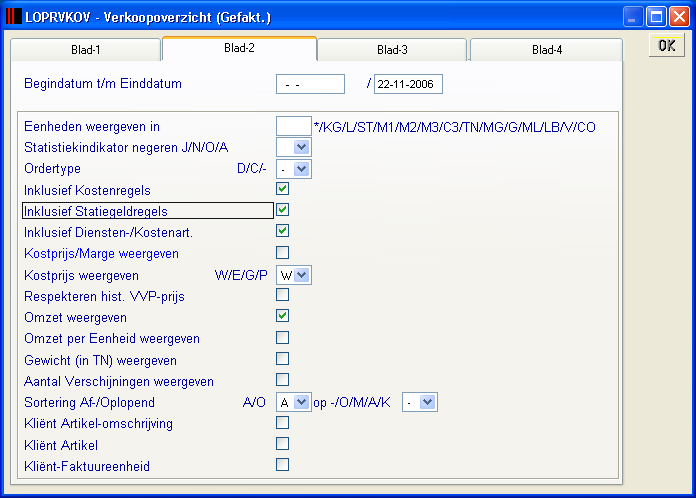The width and height of the screenshot is (696, 498).
Task: Toggle Inklusief Statiegeldregels checkbox
Action: 282,209
